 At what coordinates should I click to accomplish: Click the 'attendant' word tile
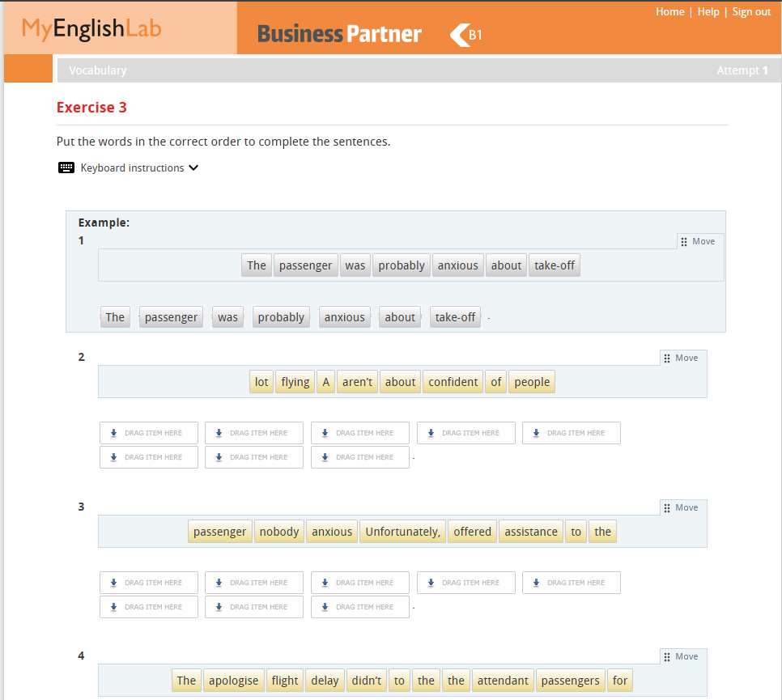click(502, 681)
